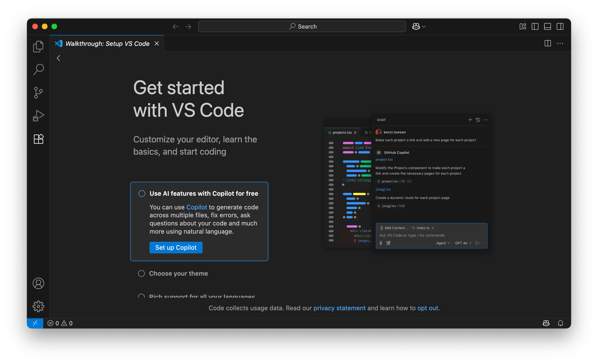Close the Walkthrough: Setup VS Code tab
The height and width of the screenshot is (364, 598).
pyautogui.click(x=157, y=43)
